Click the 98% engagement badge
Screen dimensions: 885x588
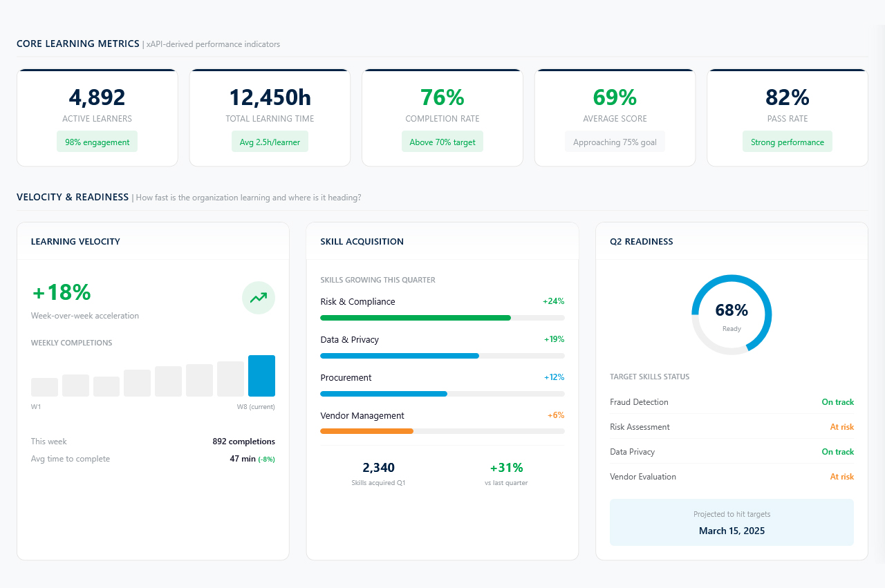[x=97, y=142]
